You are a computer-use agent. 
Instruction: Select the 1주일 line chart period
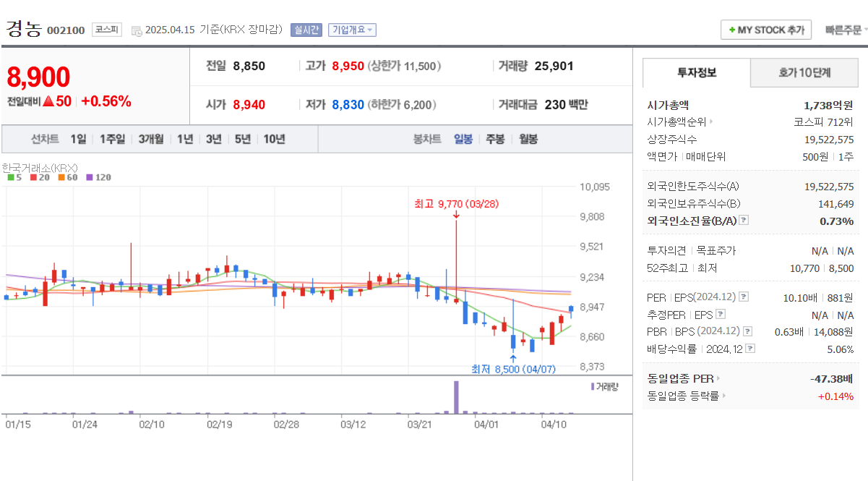pyautogui.click(x=112, y=139)
